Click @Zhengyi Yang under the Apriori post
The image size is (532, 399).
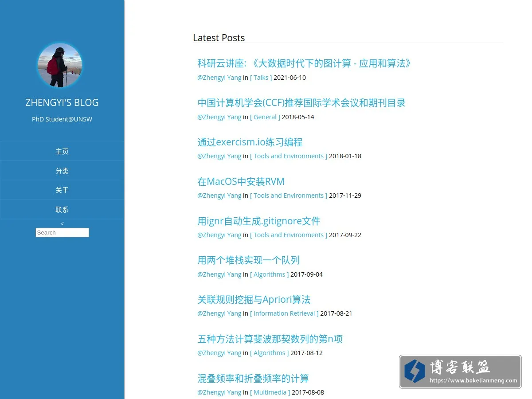(219, 313)
